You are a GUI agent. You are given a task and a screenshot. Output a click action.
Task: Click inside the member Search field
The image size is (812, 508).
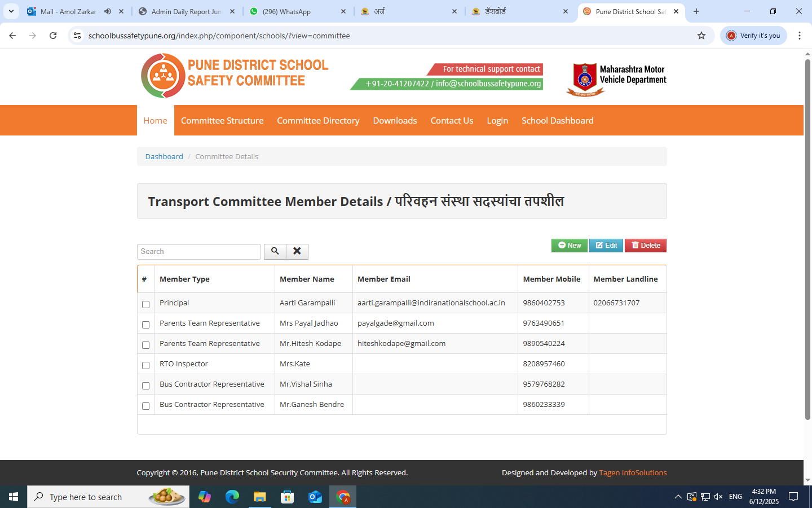[x=198, y=252]
